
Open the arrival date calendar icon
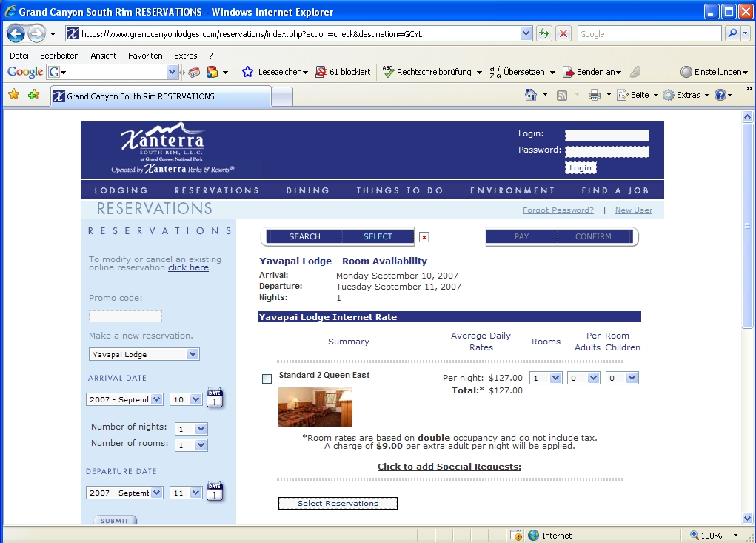[215, 399]
